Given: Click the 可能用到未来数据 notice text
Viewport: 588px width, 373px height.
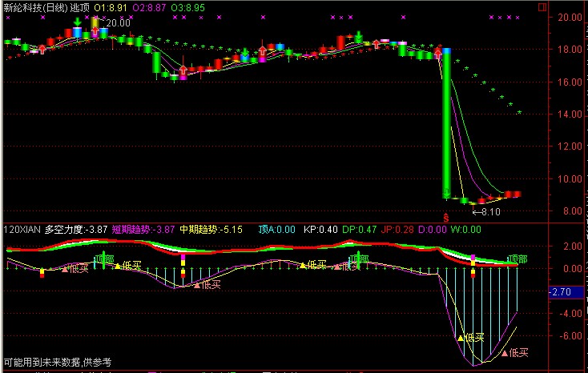Looking at the screenshot, I should click(x=56, y=363).
